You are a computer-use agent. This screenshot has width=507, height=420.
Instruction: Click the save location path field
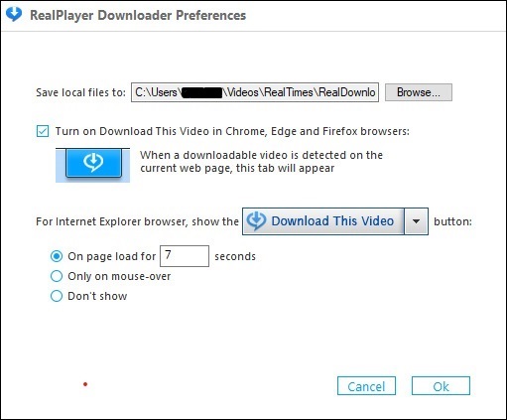tap(255, 92)
